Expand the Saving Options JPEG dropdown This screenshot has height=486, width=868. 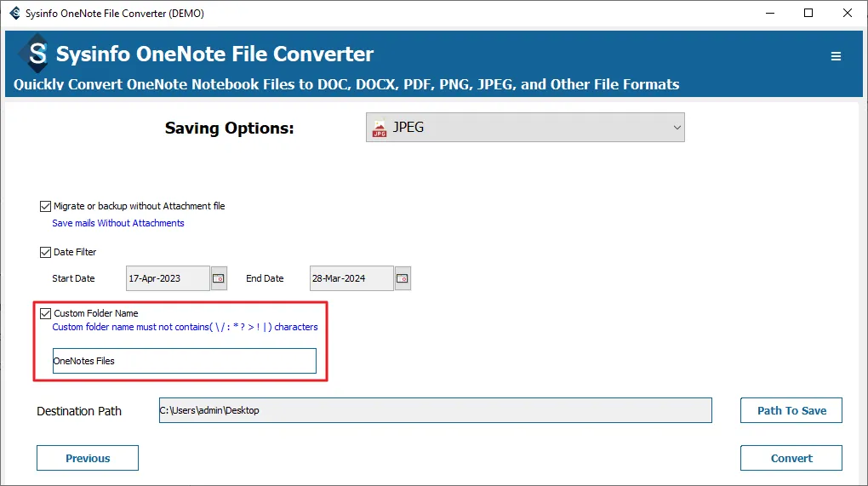(525, 128)
